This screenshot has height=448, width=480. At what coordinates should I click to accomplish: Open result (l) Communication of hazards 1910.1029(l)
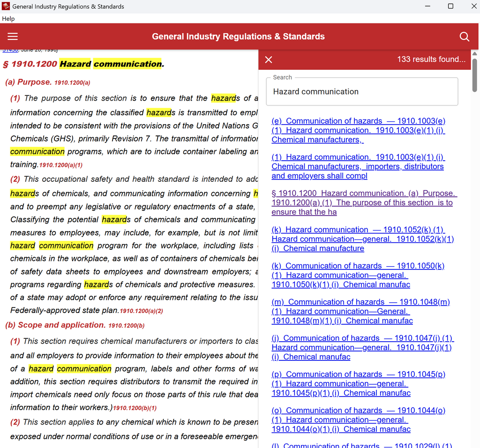click(362, 445)
